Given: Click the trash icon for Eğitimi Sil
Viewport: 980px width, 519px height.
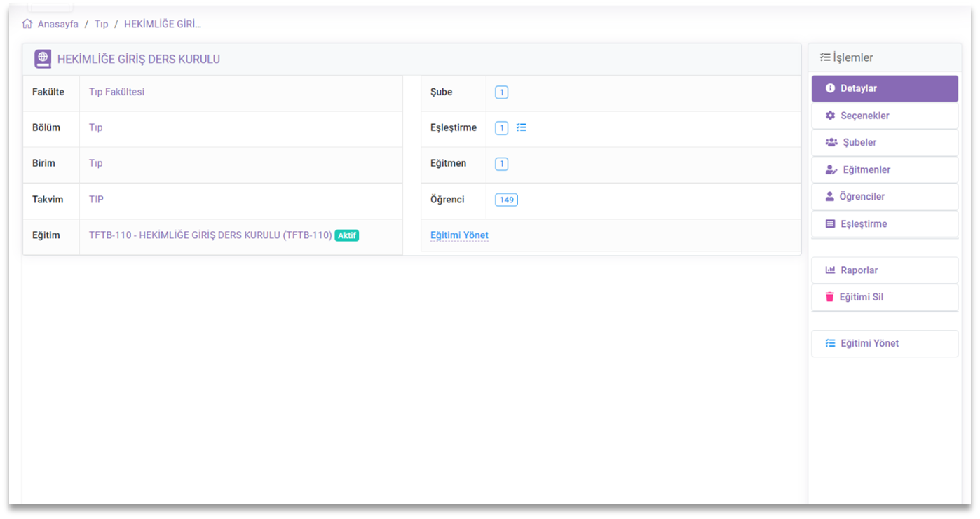Looking at the screenshot, I should coord(830,297).
